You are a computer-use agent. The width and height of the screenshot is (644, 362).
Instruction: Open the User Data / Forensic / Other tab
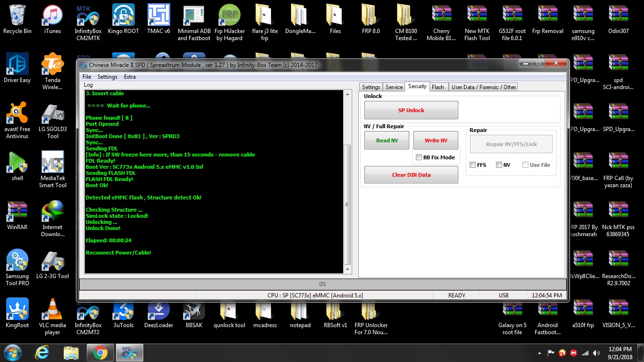[x=484, y=87]
